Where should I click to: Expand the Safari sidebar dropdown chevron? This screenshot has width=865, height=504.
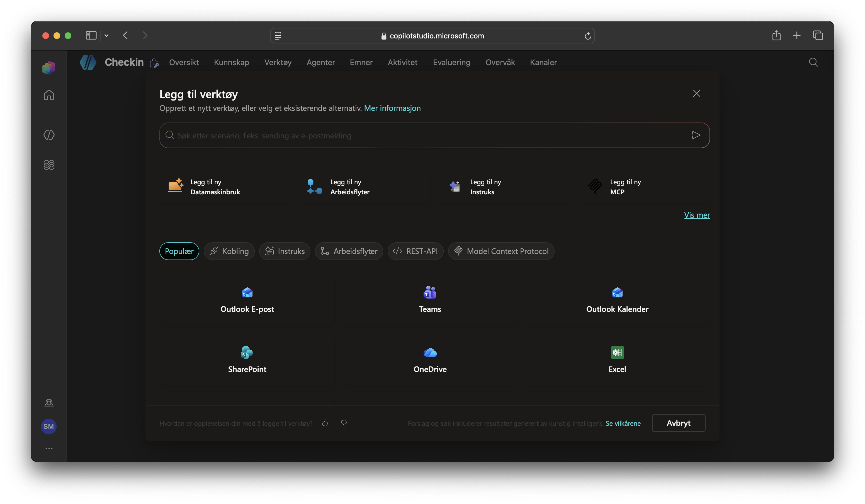[x=106, y=35]
